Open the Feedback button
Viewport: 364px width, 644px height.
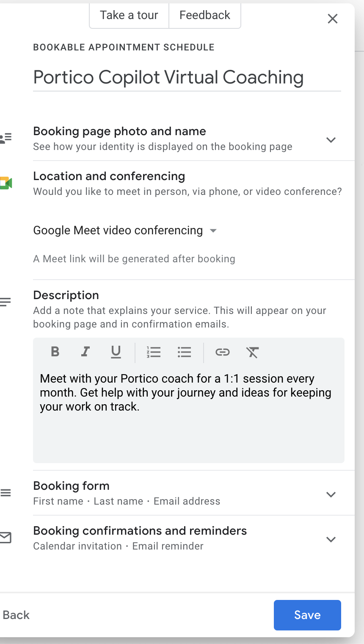205,15
